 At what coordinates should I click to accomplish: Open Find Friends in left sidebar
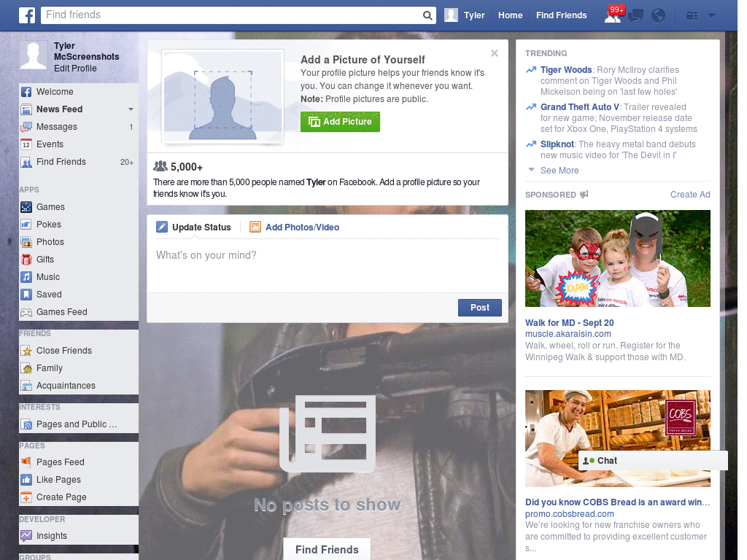(x=78, y=162)
